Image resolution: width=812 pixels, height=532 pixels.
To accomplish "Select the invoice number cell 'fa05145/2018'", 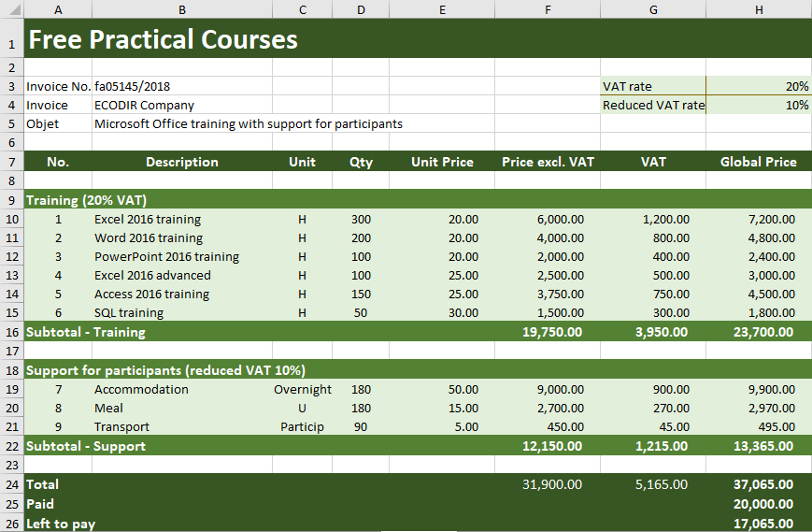I will click(182, 86).
